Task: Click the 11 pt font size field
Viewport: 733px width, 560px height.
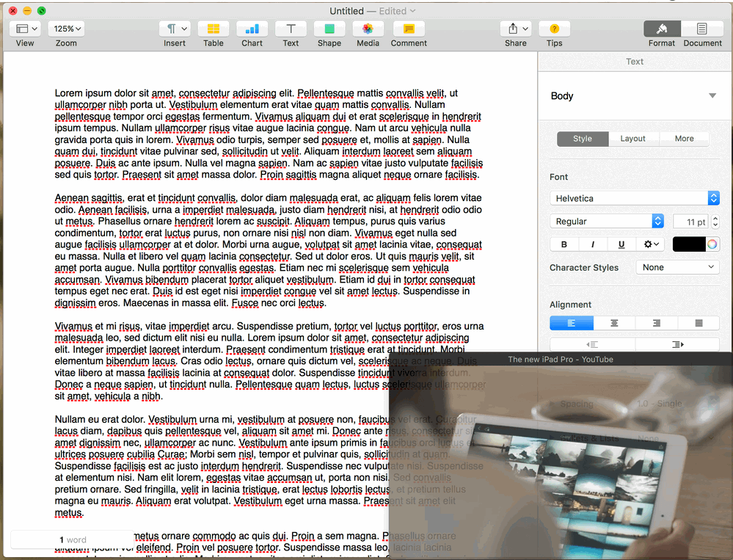Action: pos(690,222)
